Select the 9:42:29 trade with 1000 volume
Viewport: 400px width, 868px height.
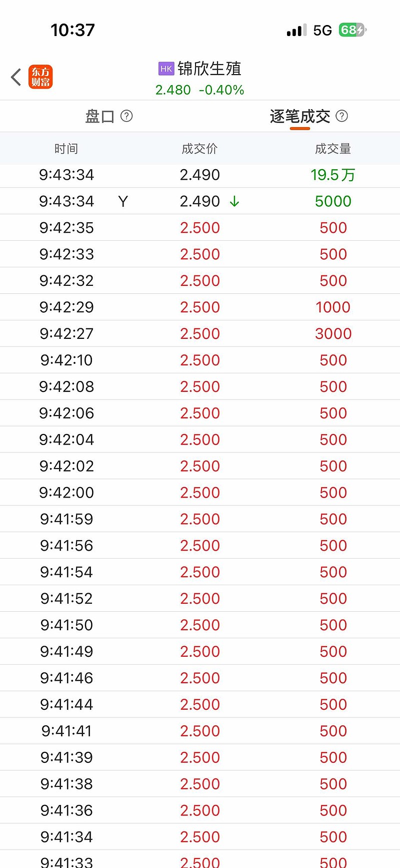point(200,307)
